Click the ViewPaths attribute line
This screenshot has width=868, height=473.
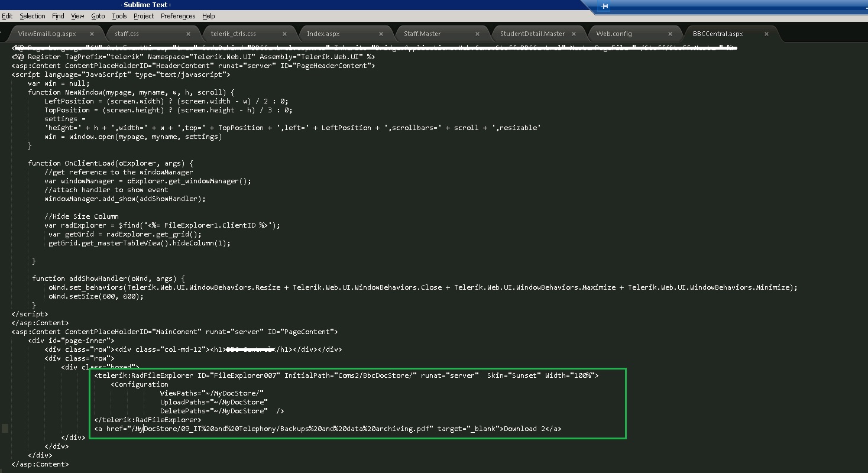pos(212,393)
